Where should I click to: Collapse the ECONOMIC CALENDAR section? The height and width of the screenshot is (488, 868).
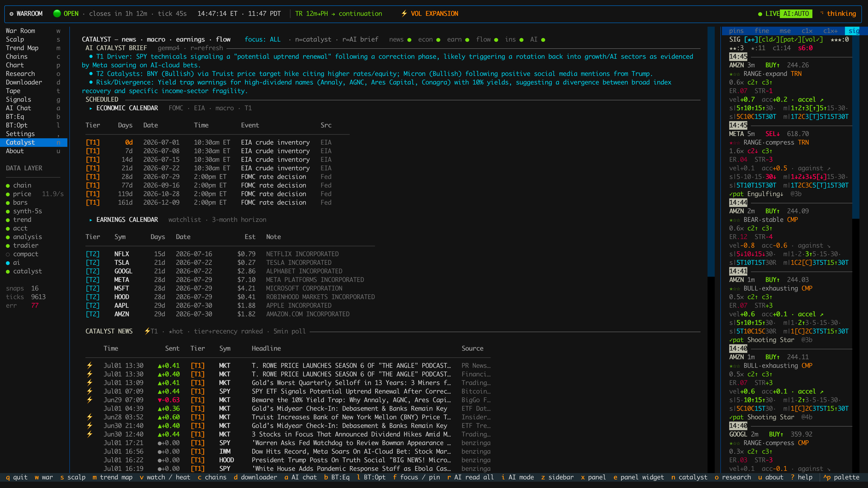click(x=91, y=108)
